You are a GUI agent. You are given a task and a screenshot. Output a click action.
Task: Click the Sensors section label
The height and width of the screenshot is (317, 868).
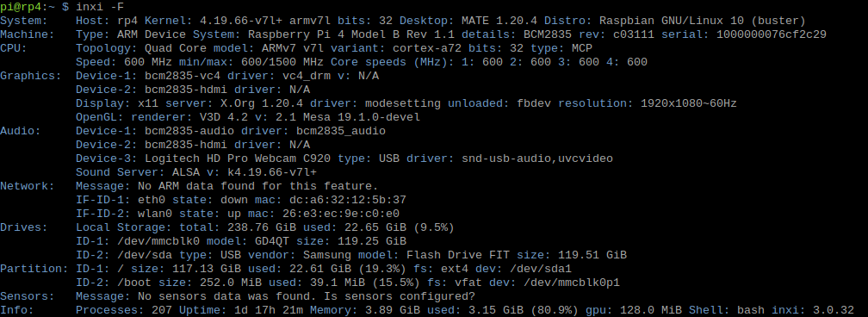point(28,296)
